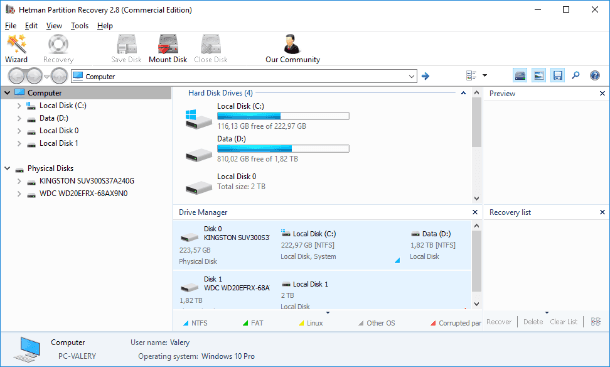The image size is (610, 367).
Task: Click the navigate back arrow
Action: [x=16, y=76]
